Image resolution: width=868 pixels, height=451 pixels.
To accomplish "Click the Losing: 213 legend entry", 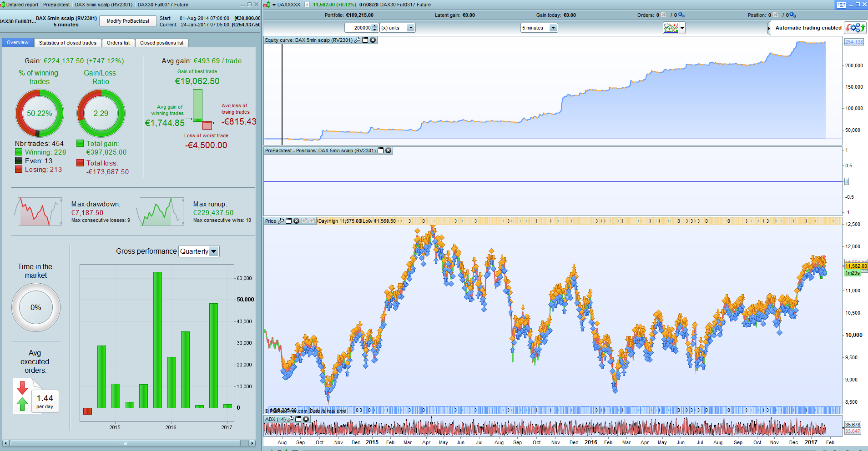I will 38,170.
